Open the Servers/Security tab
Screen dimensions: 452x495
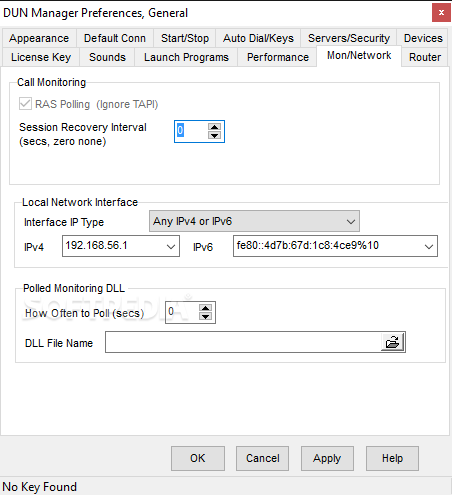click(x=349, y=38)
